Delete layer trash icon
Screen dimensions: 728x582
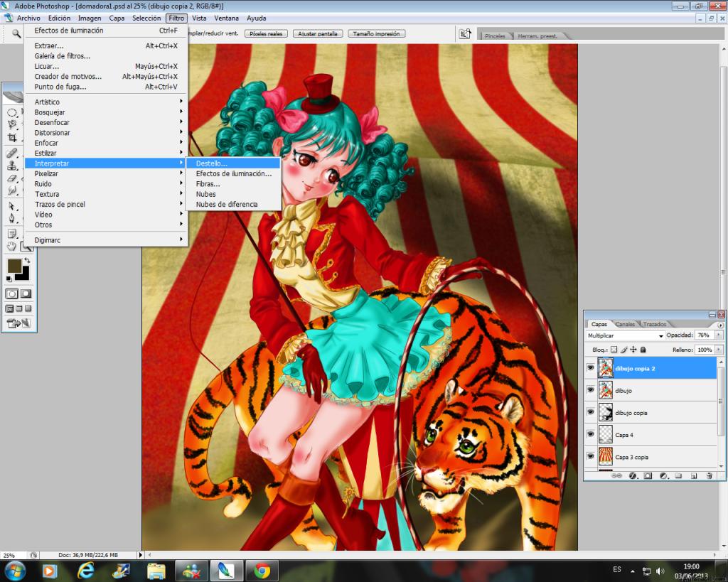pyautogui.click(x=709, y=475)
